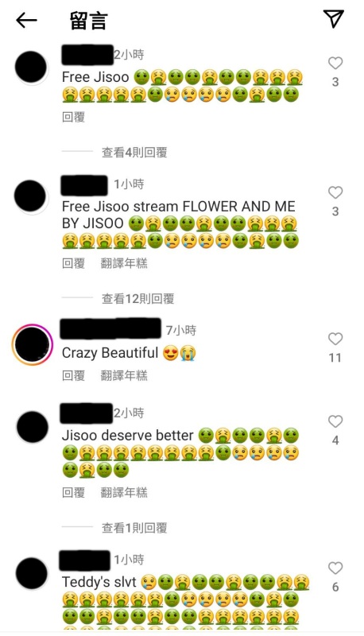Expand 查看1則回覆 reply

coord(134,528)
